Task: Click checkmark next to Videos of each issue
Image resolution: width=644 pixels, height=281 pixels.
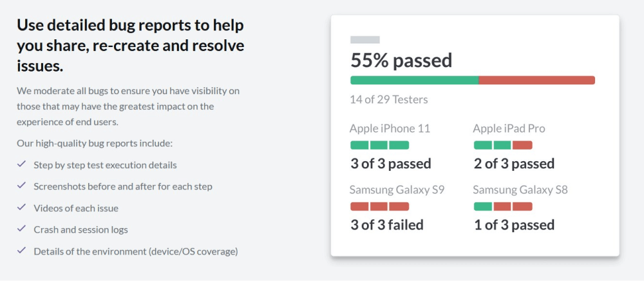Action: [x=21, y=208]
